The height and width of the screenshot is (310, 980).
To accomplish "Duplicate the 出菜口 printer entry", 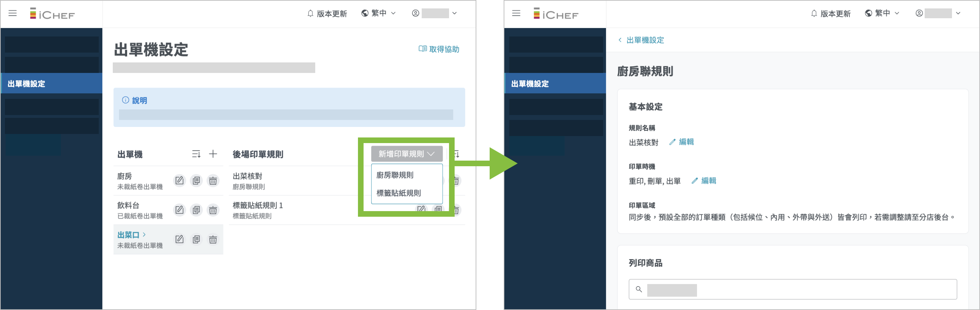I will [x=196, y=239].
